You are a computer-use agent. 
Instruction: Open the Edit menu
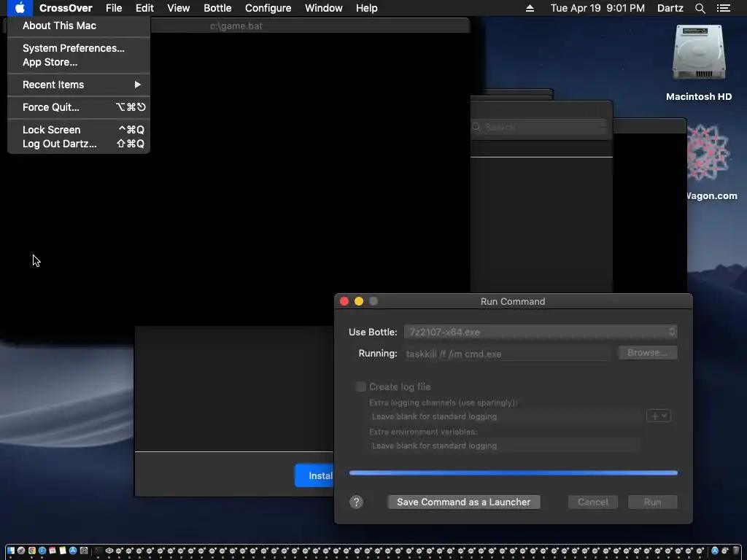[x=144, y=8]
